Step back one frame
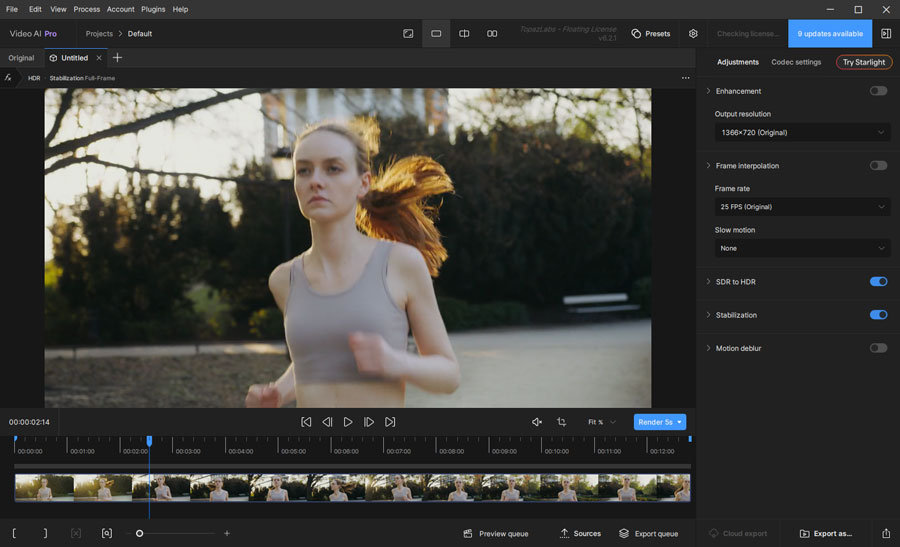This screenshot has height=547, width=900. (x=327, y=422)
